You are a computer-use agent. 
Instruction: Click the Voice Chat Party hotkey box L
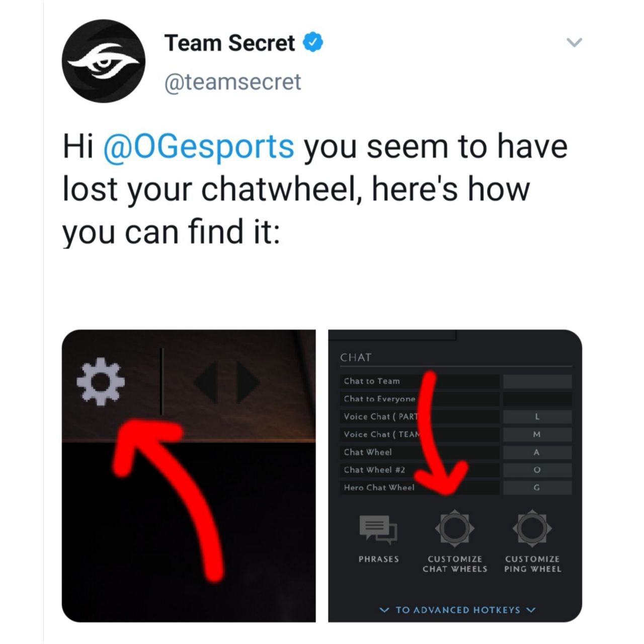pyautogui.click(x=537, y=417)
